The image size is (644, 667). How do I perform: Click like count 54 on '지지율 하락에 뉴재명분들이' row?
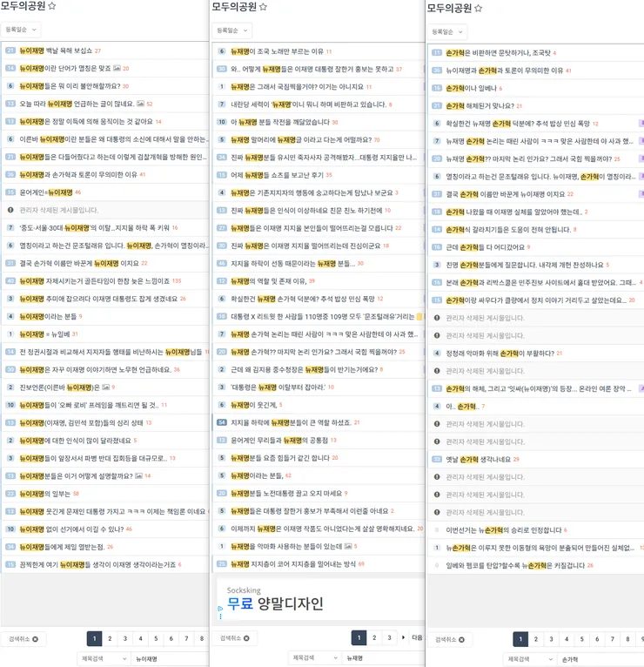coord(222,422)
